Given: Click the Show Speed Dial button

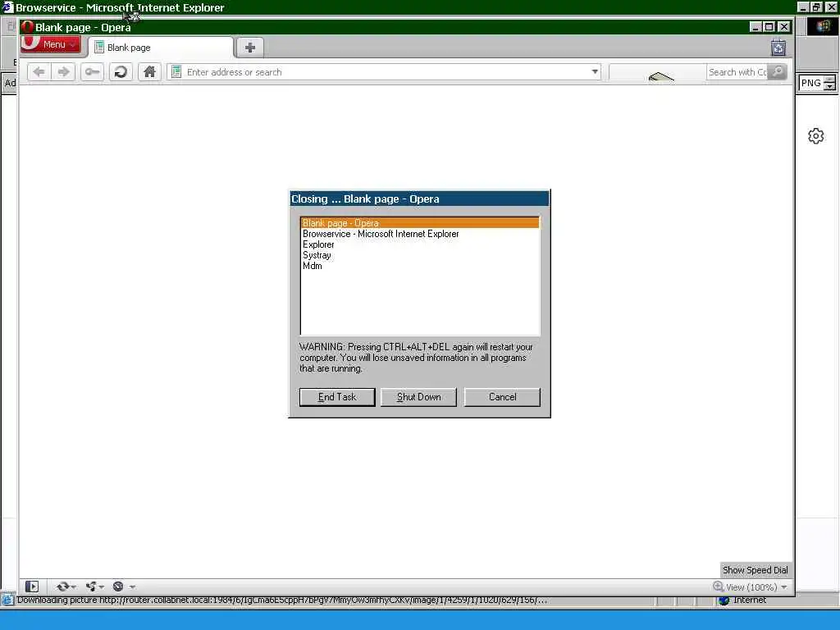Looking at the screenshot, I should point(755,570).
